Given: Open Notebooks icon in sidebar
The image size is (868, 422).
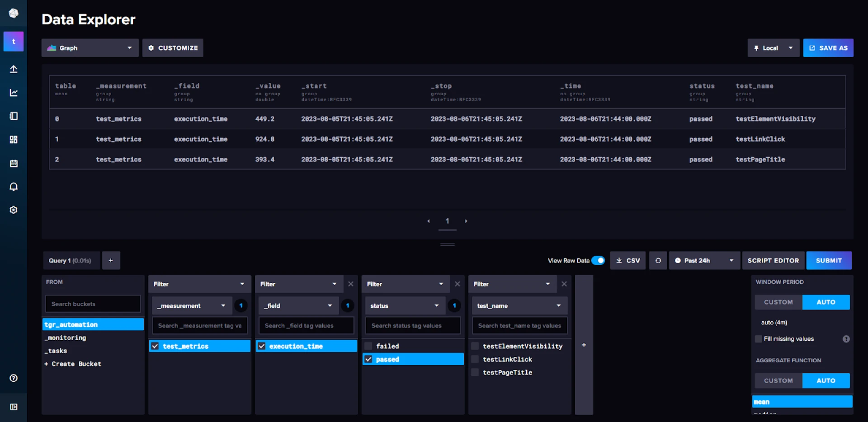Looking at the screenshot, I should (x=14, y=116).
